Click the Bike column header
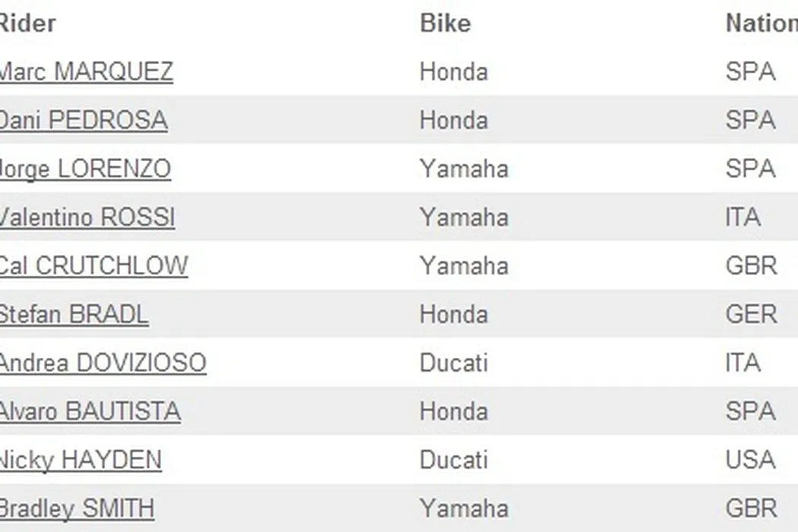 (445, 23)
